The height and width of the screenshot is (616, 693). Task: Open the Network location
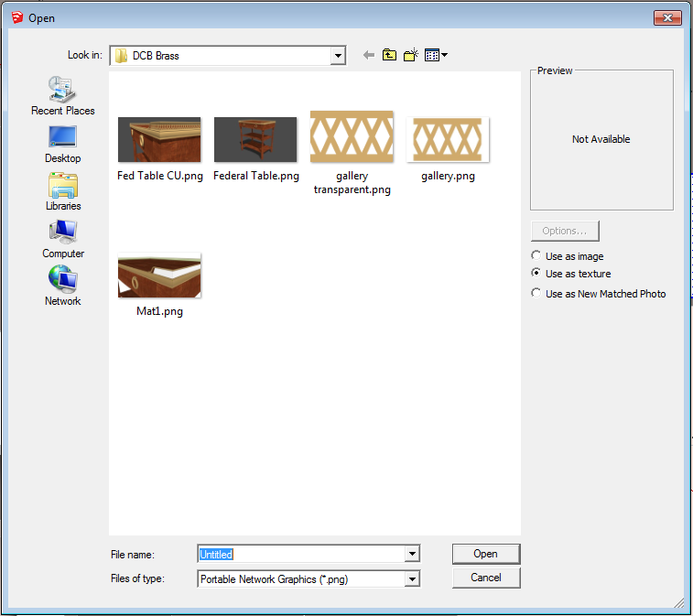pos(63,286)
